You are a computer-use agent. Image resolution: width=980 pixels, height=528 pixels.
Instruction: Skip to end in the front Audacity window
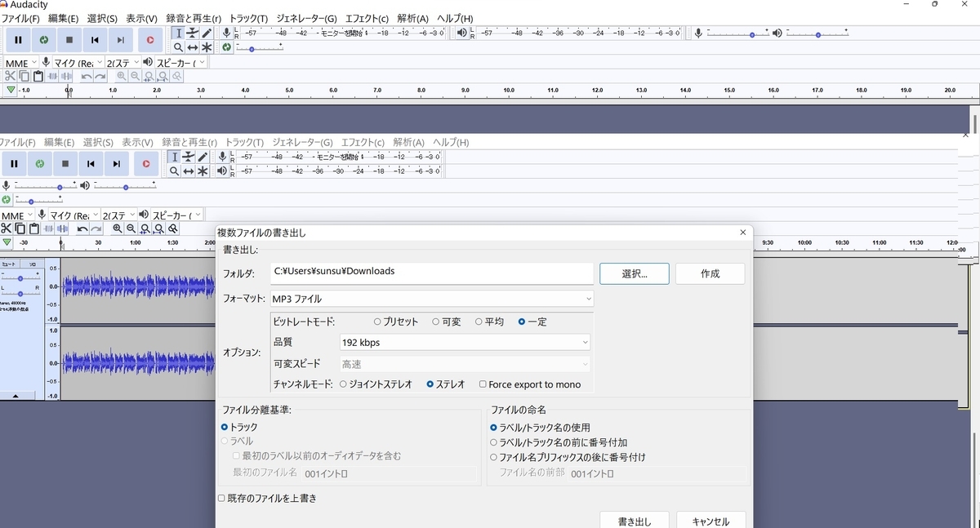pyautogui.click(x=117, y=164)
